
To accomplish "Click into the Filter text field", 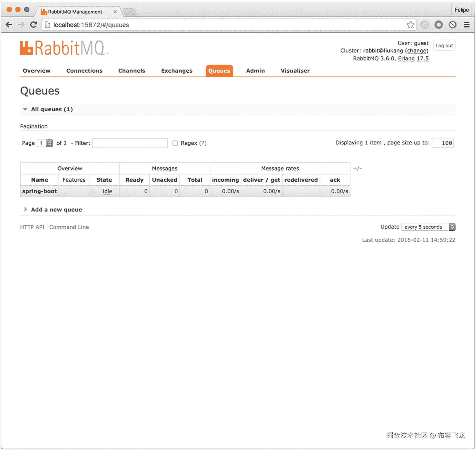I will (x=130, y=143).
